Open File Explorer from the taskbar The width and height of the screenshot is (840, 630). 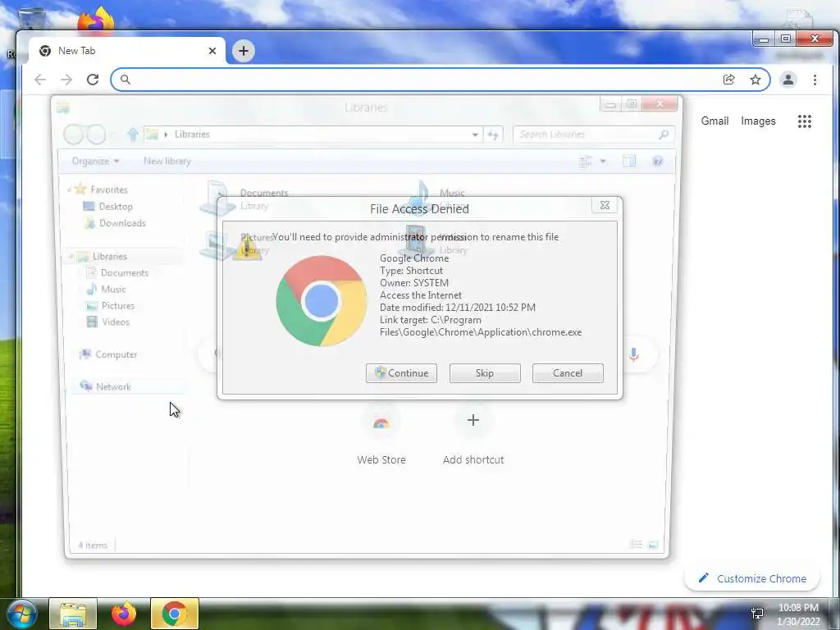coord(73,614)
